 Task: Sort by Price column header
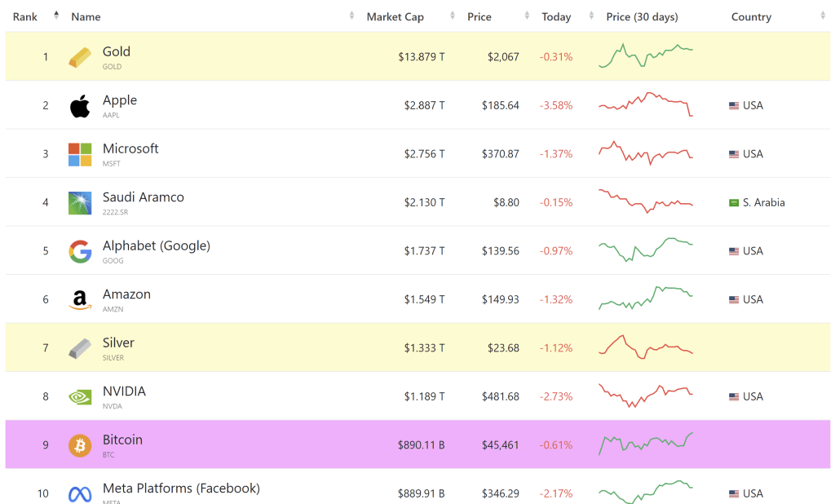pos(479,16)
